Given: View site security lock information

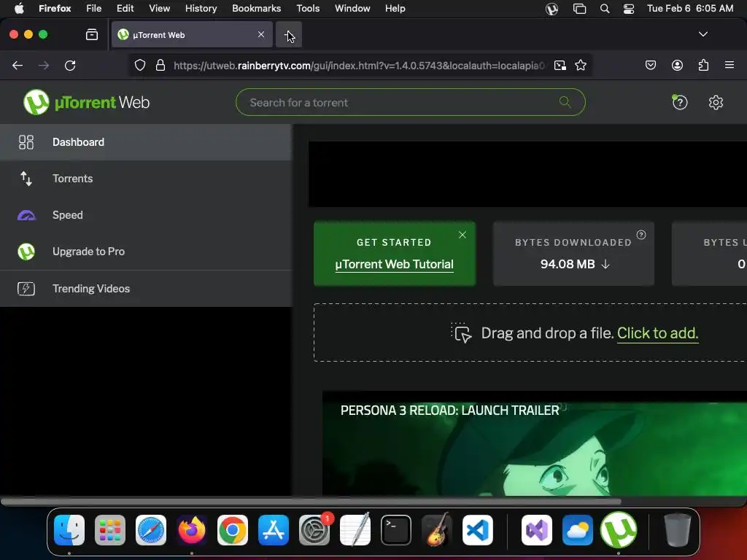Looking at the screenshot, I should [160, 65].
